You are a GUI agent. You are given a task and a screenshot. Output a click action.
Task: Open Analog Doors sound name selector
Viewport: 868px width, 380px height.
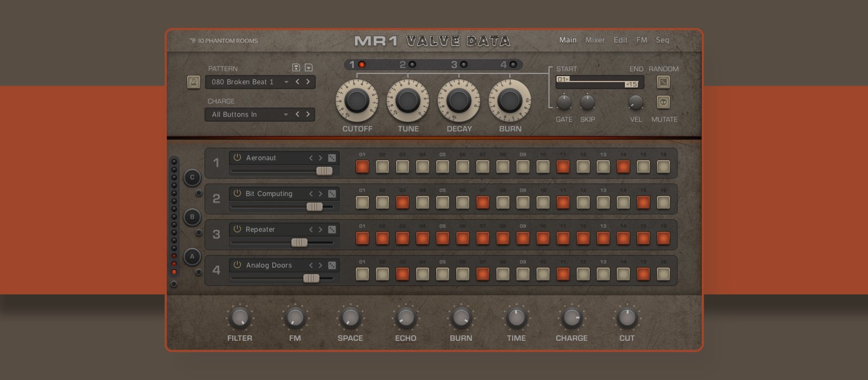(x=269, y=265)
